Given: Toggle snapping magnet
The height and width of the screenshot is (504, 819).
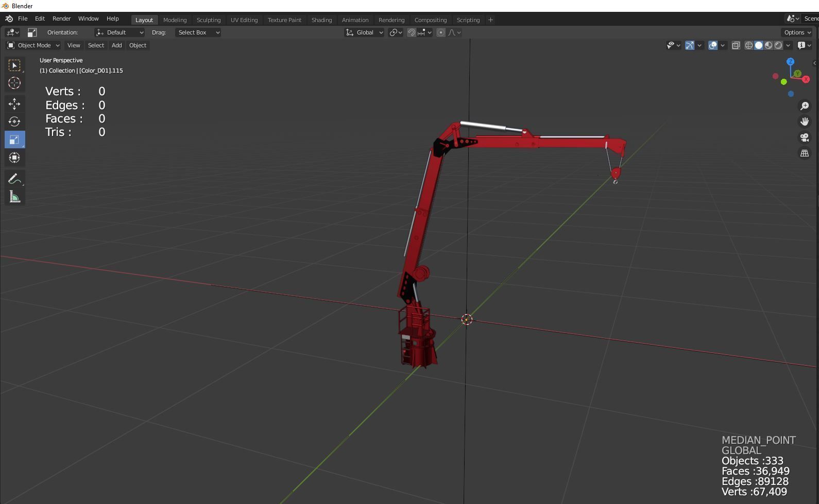Looking at the screenshot, I should [412, 32].
